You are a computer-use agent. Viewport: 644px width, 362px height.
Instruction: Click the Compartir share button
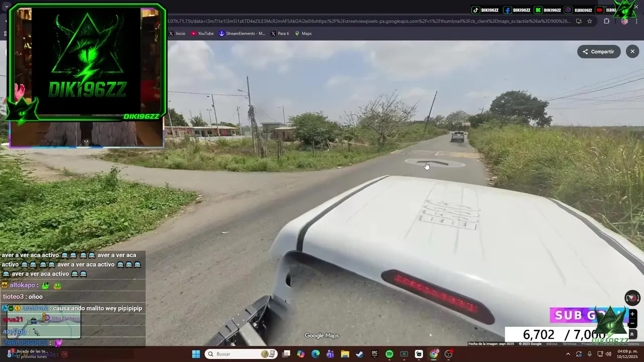coord(599,51)
